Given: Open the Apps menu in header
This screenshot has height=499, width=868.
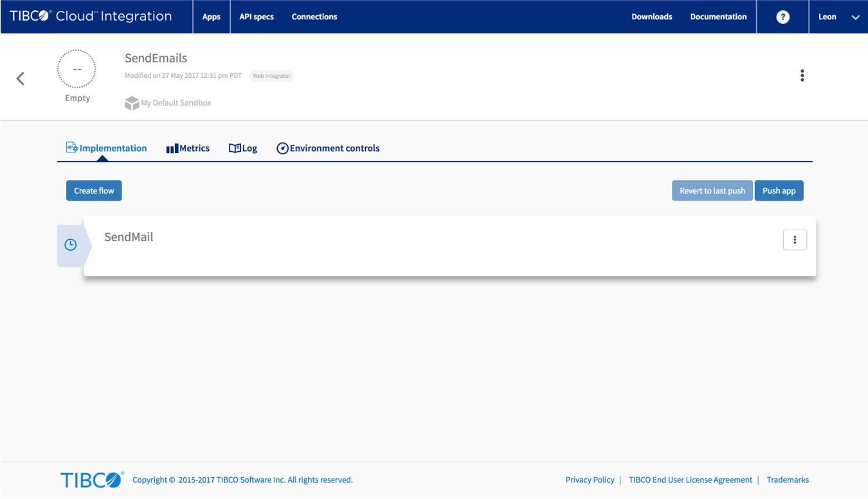Looking at the screenshot, I should [x=212, y=17].
